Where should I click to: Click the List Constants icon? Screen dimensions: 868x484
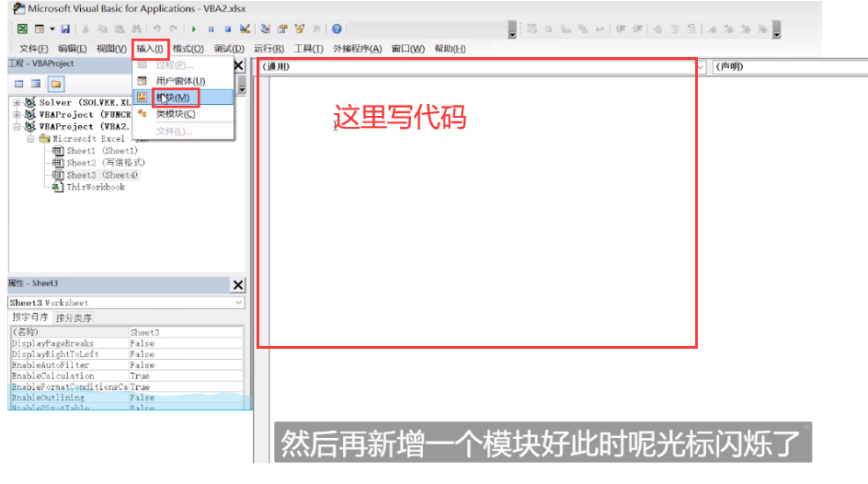(x=549, y=29)
